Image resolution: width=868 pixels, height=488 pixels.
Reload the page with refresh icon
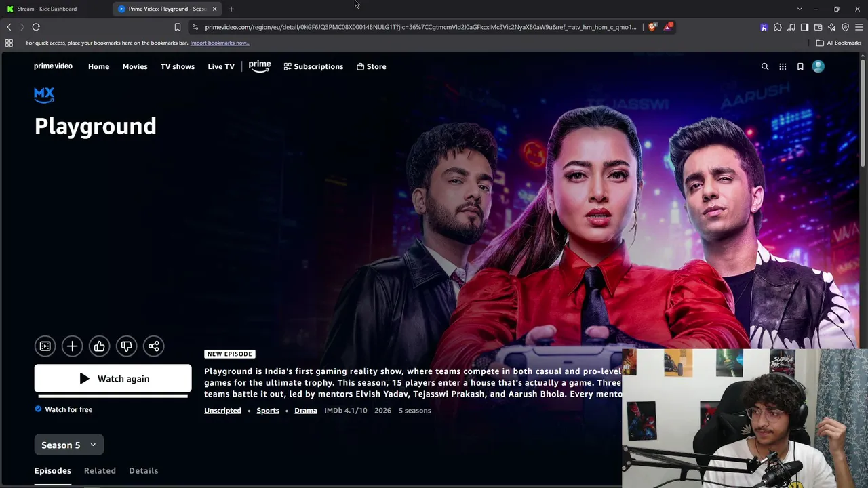point(36,27)
